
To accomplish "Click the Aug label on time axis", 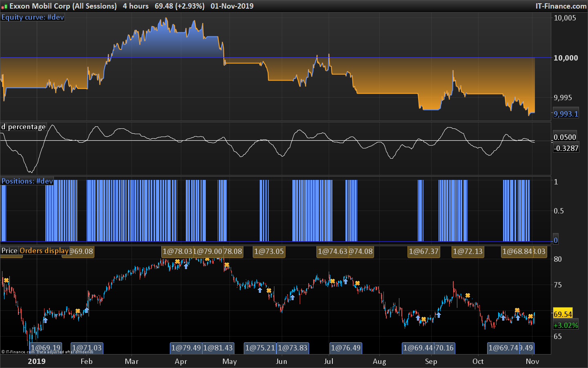I will [379, 361].
